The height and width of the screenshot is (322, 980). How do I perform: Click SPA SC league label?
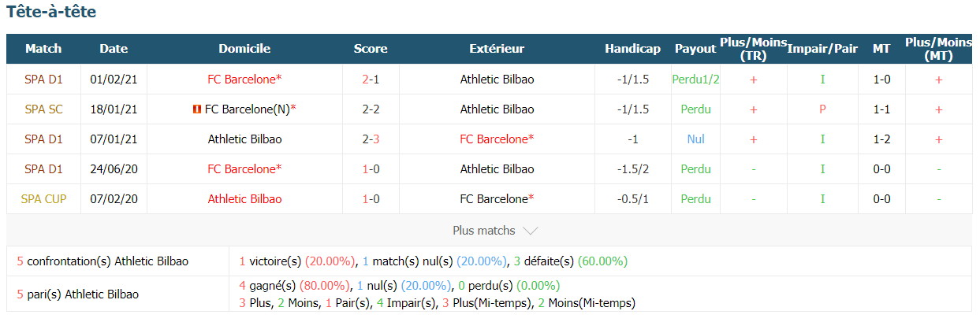pyautogui.click(x=43, y=109)
